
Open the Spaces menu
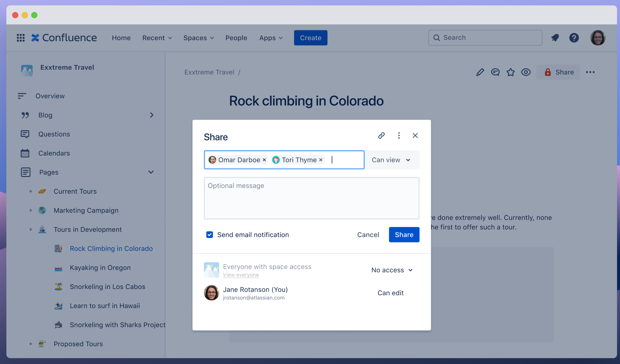pos(199,38)
